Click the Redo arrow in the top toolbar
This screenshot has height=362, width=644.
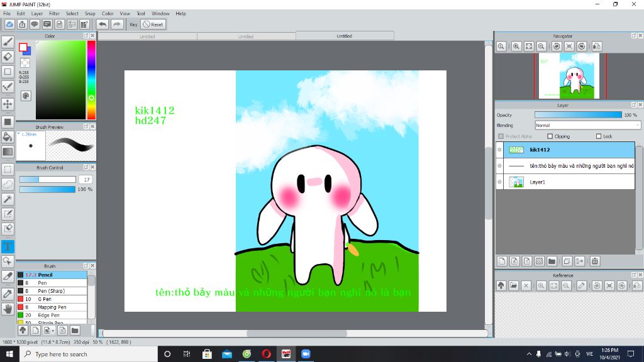coord(117,25)
